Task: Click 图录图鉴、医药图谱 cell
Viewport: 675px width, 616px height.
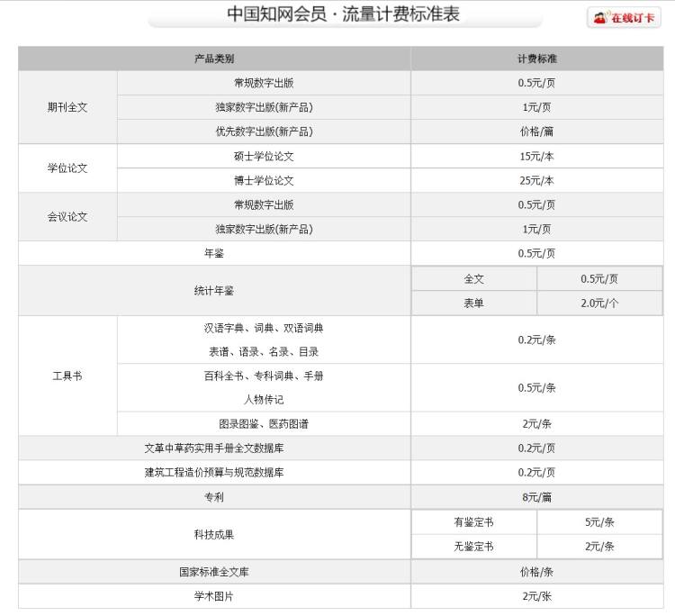Action: coord(264,424)
